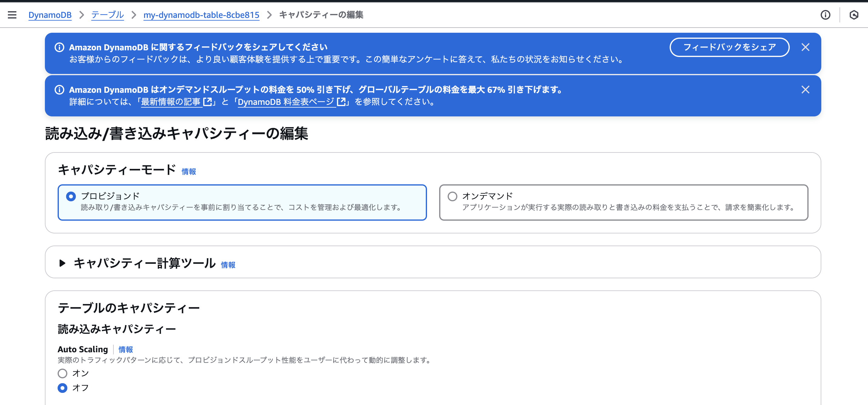Open my-dynamodb-table-8cbe815 from the breadcrumb
The image size is (868, 405).
[201, 15]
